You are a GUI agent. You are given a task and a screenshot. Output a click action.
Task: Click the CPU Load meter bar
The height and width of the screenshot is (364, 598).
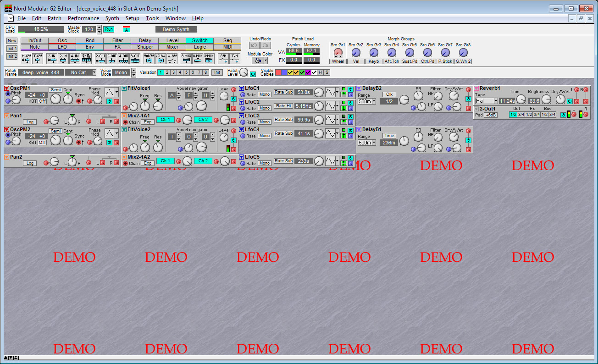click(x=41, y=29)
